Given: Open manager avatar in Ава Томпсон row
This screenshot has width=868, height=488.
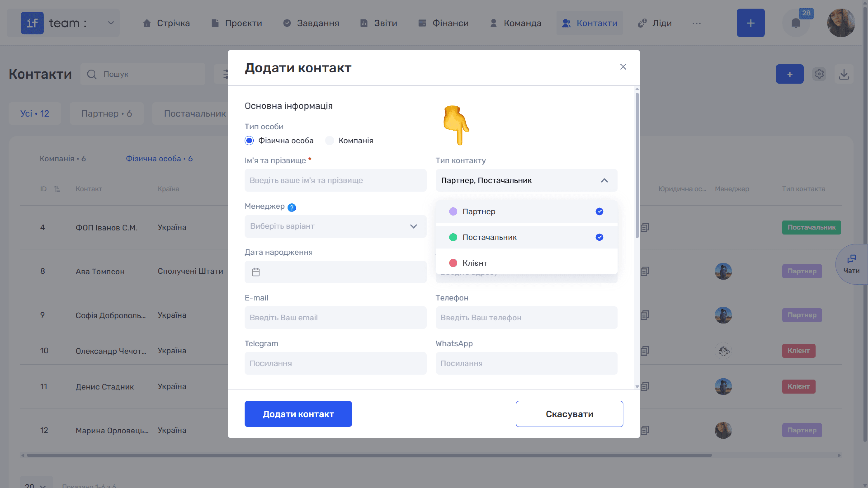Looking at the screenshot, I should click(723, 271).
